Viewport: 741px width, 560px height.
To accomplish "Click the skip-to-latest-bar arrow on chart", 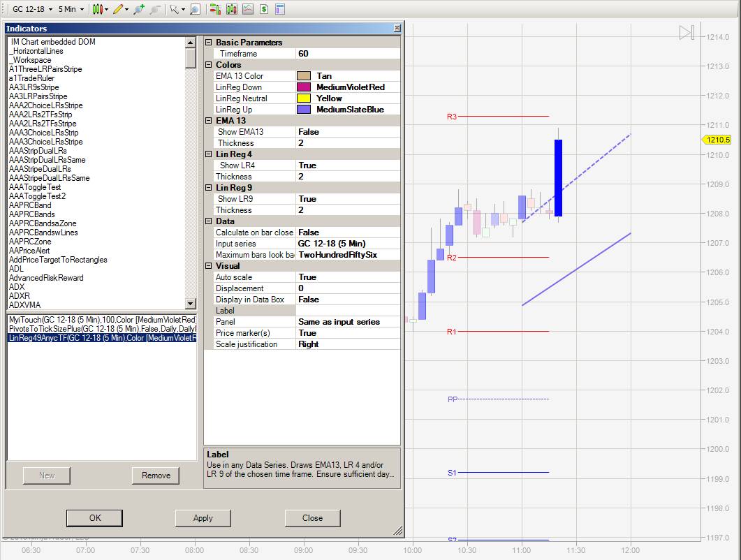I will point(687,33).
